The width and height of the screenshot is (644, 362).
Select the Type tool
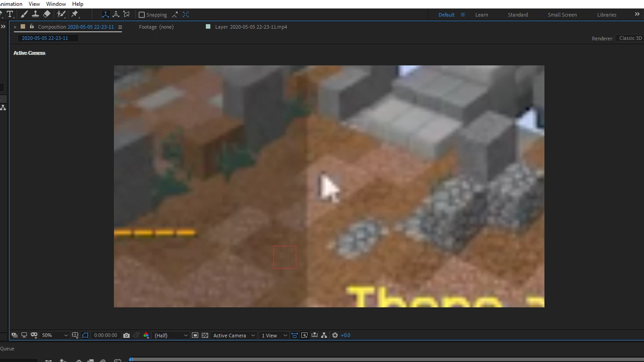click(10, 14)
